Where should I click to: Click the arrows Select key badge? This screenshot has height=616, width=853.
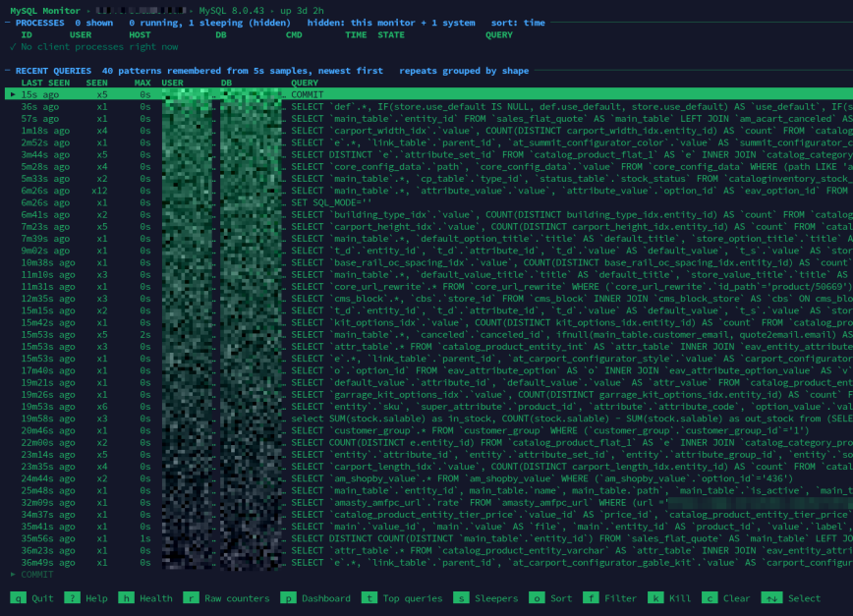coord(771,598)
